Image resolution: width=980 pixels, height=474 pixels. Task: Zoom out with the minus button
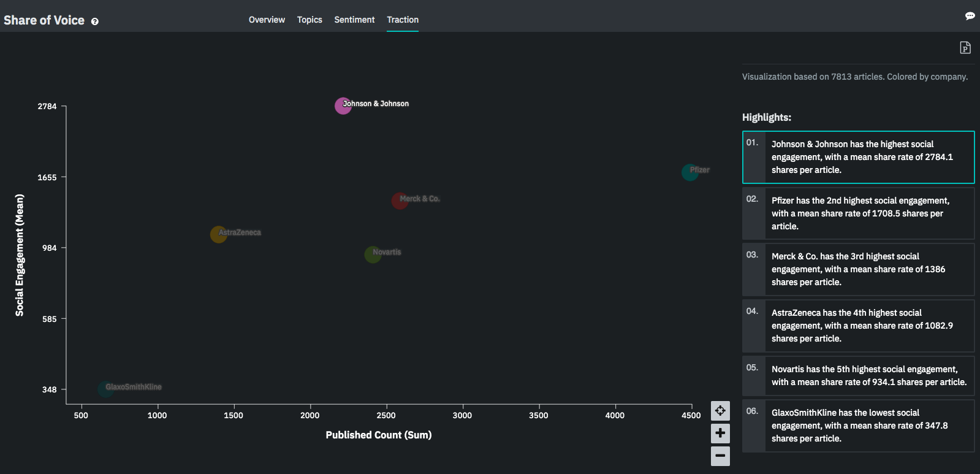coord(720,456)
